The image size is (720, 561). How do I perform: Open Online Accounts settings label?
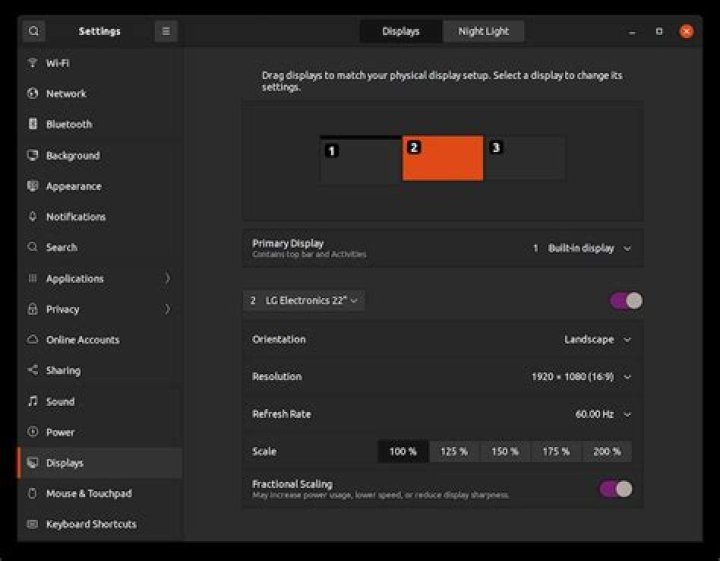[x=83, y=340]
